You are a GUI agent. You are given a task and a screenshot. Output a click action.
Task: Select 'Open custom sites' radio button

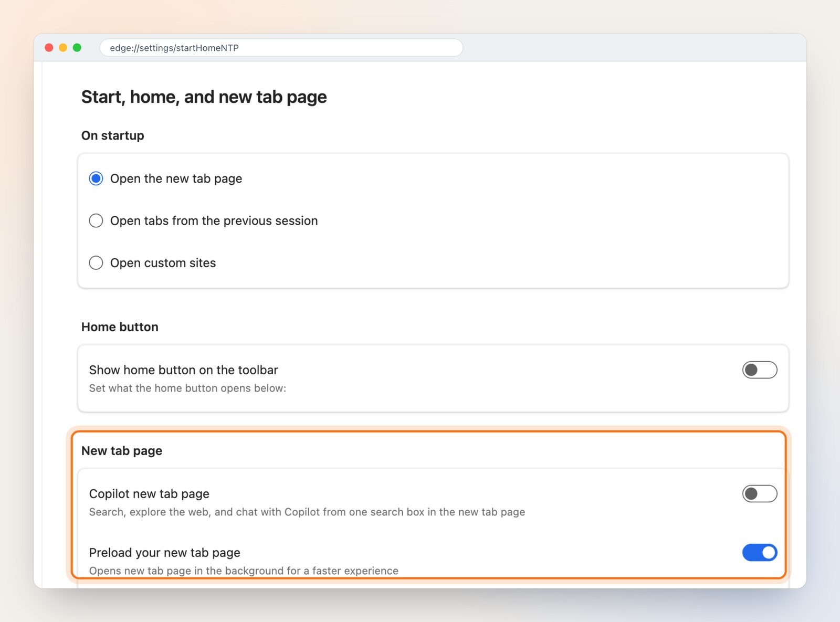tap(96, 262)
